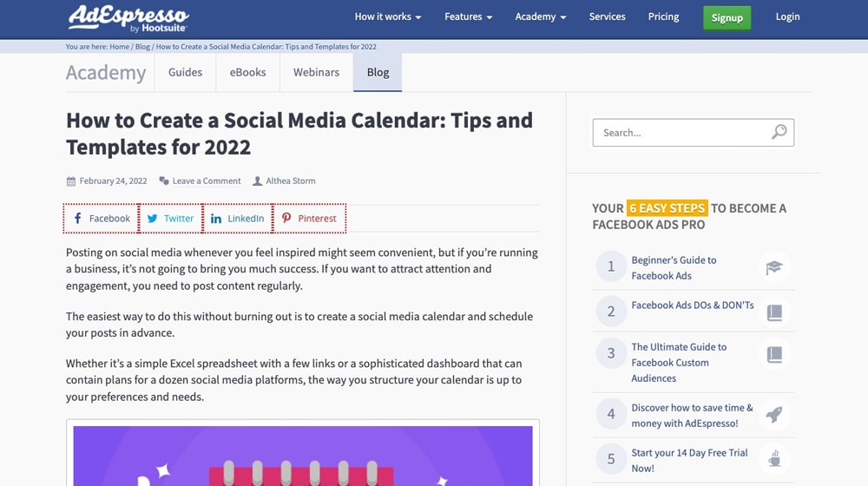Click the book icon beside Custom Audiences guide
This screenshot has width=868, height=486.
tap(774, 354)
